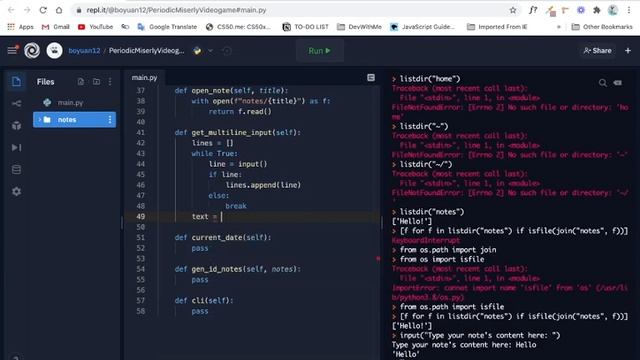Run the program with the Run button
640x360 pixels.
coord(320,51)
